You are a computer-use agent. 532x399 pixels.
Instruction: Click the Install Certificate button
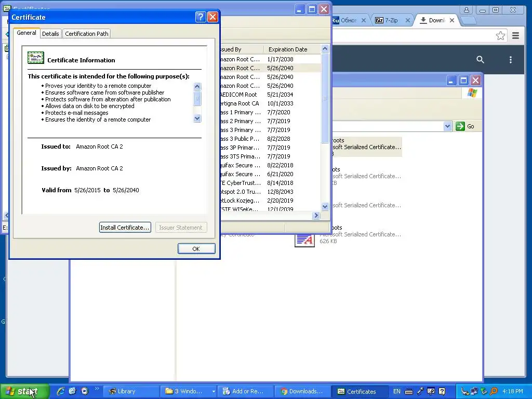tap(125, 228)
